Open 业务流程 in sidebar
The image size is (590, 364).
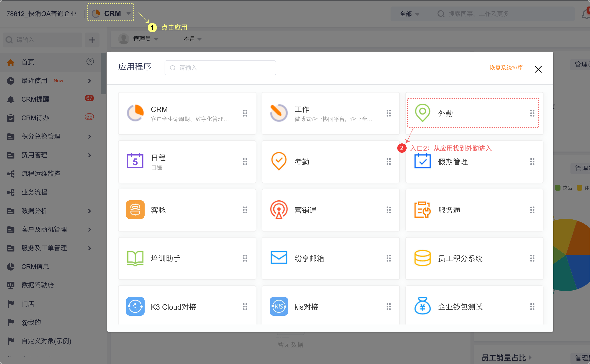[50, 192]
